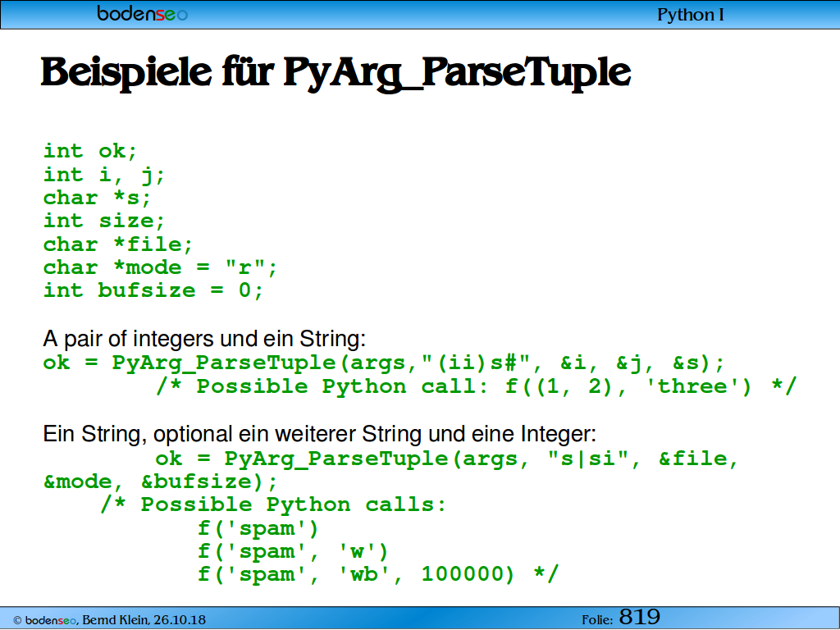Click the slide number 819

coord(640,617)
